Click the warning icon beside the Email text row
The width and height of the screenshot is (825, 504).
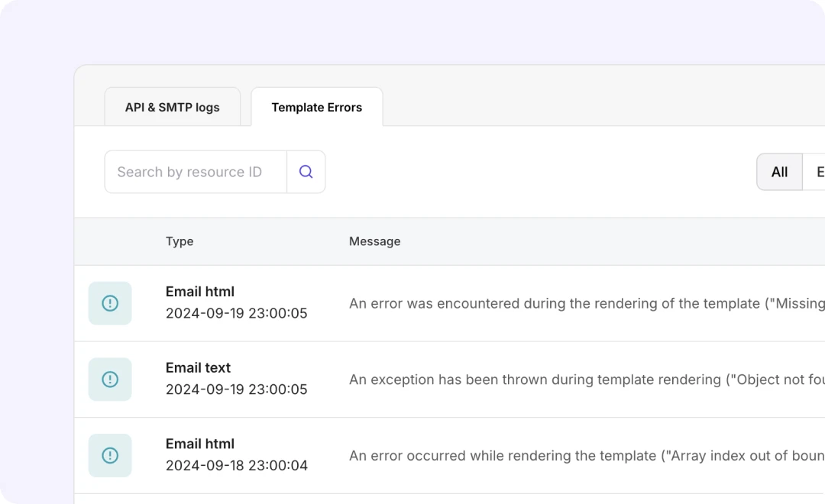click(110, 380)
